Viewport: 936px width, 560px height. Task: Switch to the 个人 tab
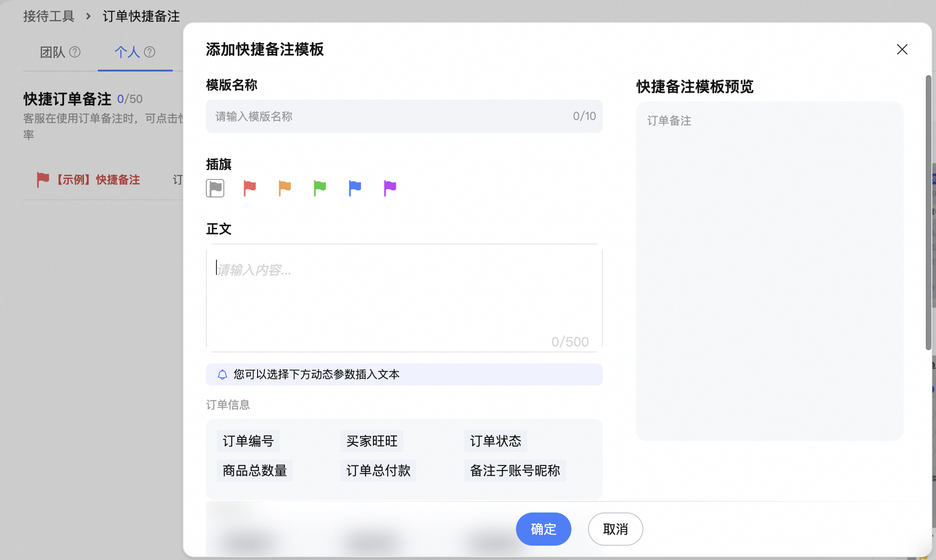click(127, 52)
